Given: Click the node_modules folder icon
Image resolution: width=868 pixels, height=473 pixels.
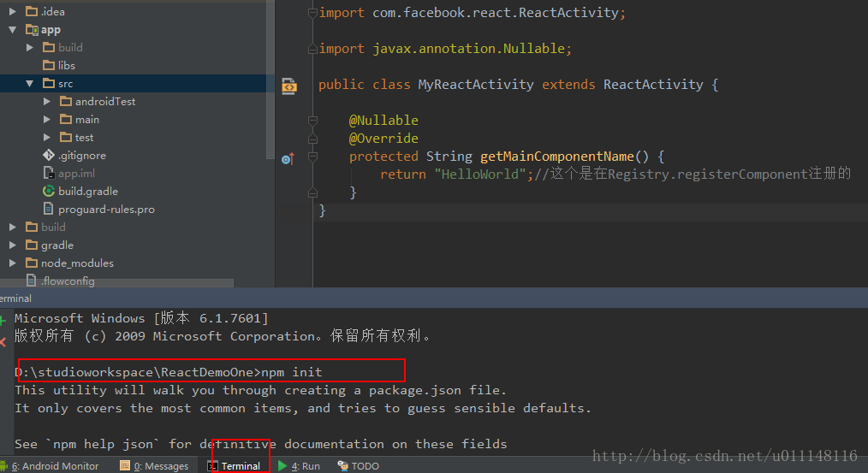Looking at the screenshot, I should [32, 263].
